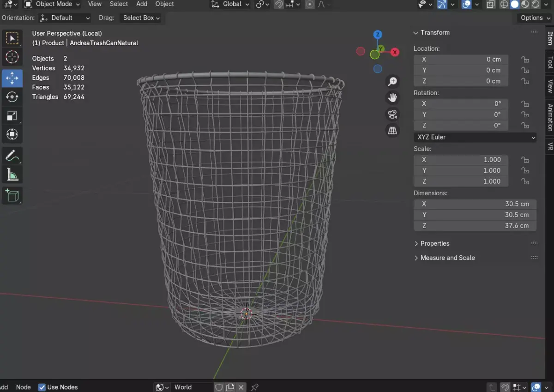The height and width of the screenshot is (392, 554).
Task: Toggle Use Nodes checkbox
Action: click(42, 387)
